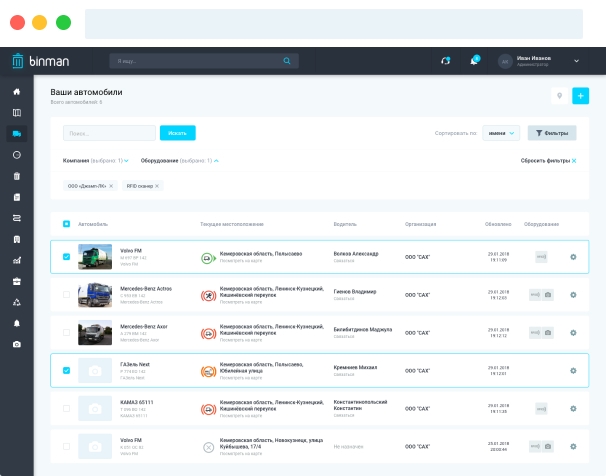Open the recycling icon in the sidebar

tap(16, 302)
